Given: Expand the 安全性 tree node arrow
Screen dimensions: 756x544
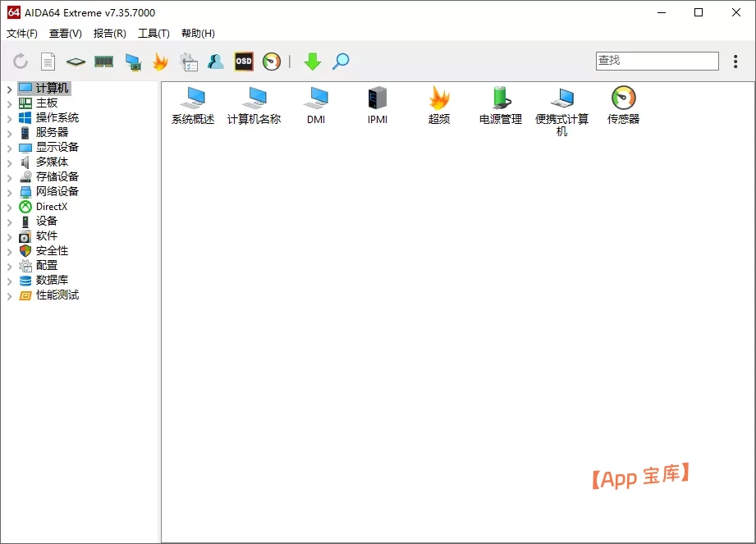Looking at the screenshot, I should 9,252.
